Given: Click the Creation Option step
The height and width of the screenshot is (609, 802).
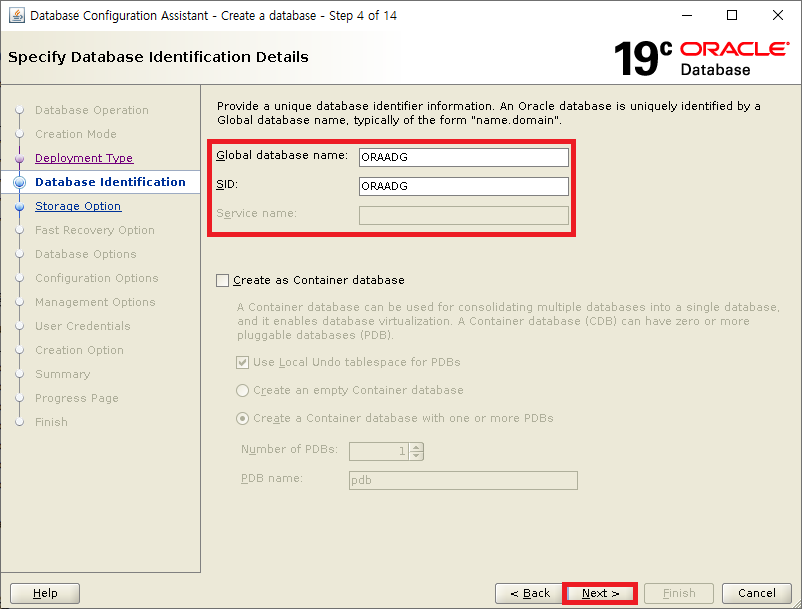Looking at the screenshot, I should [x=79, y=350].
